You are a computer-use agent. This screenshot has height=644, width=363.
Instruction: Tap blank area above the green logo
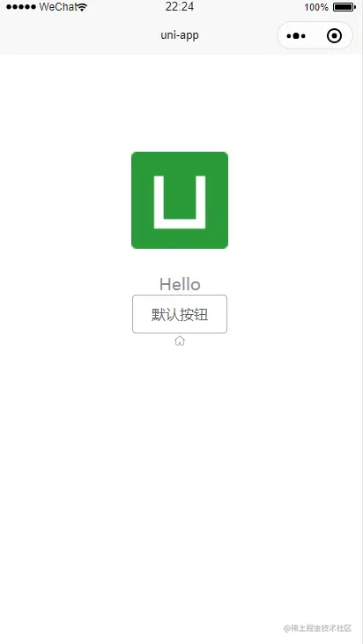pos(180,102)
